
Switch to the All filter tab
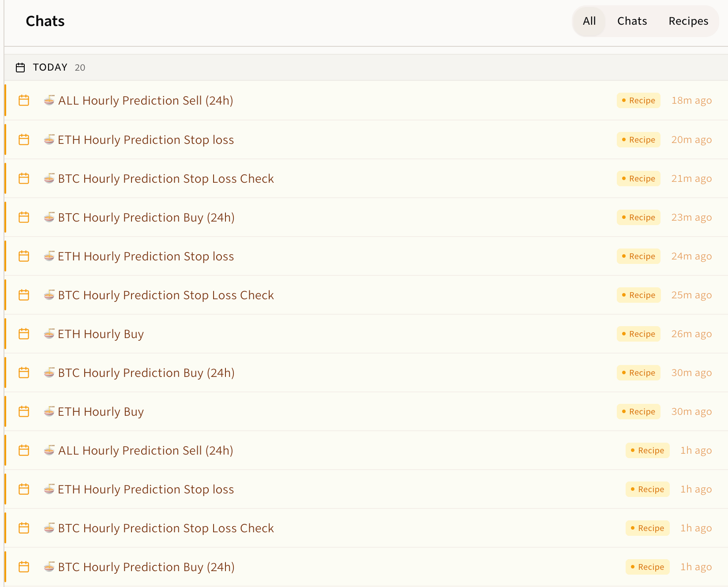(x=589, y=21)
